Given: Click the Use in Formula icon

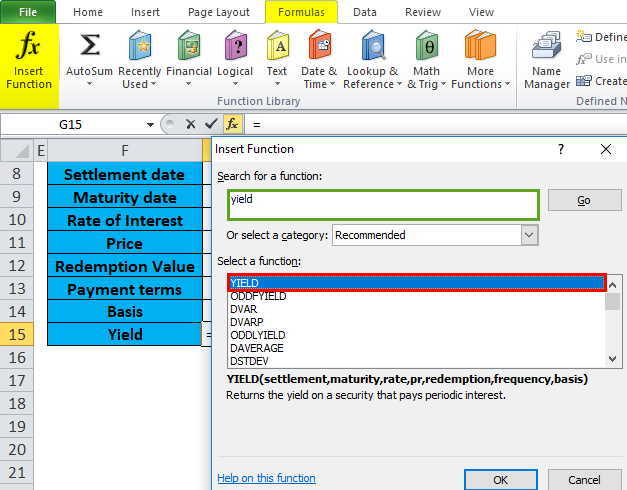Looking at the screenshot, I should [584, 59].
